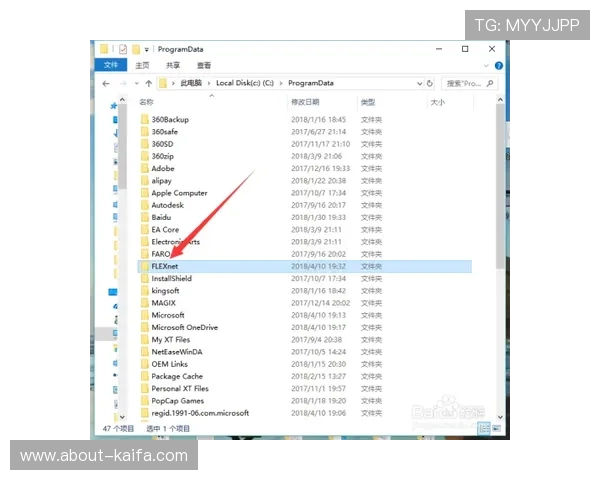The width and height of the screenshot is (600, 480).
Task: Select the 360SD folder icon
Action: 145,144
